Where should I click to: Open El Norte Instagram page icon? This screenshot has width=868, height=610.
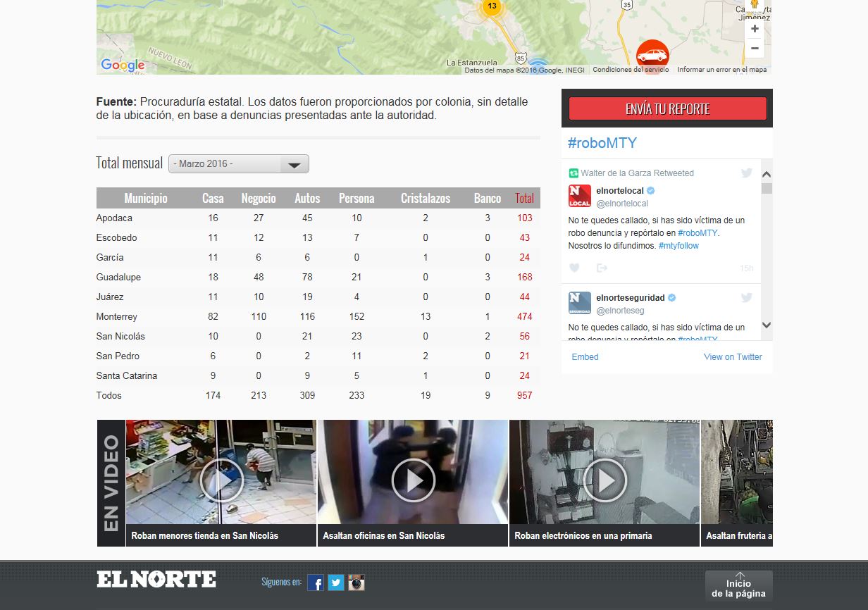[356, 583]
